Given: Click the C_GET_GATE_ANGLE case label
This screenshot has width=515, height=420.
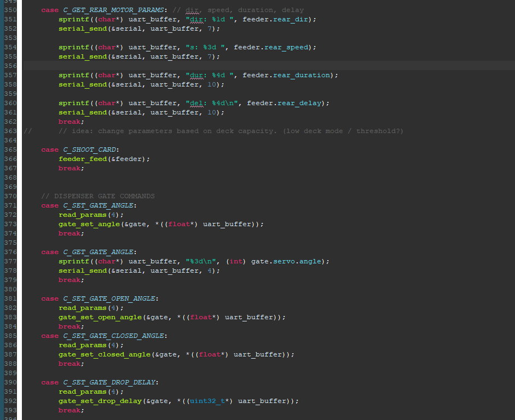Looking at the screenshot, I should 99,252.
